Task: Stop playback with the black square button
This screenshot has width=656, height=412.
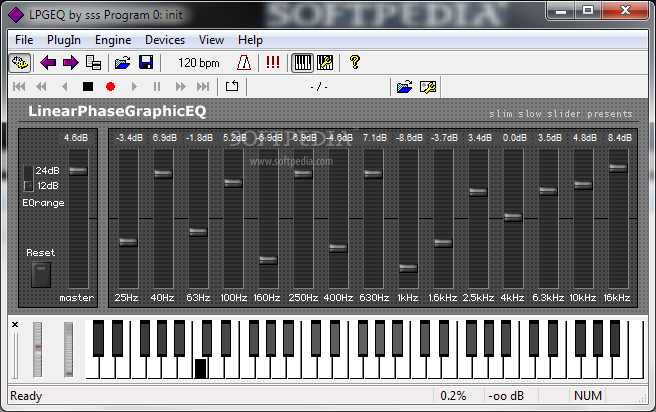Action: pyautogui.click(x=88, y=87)
